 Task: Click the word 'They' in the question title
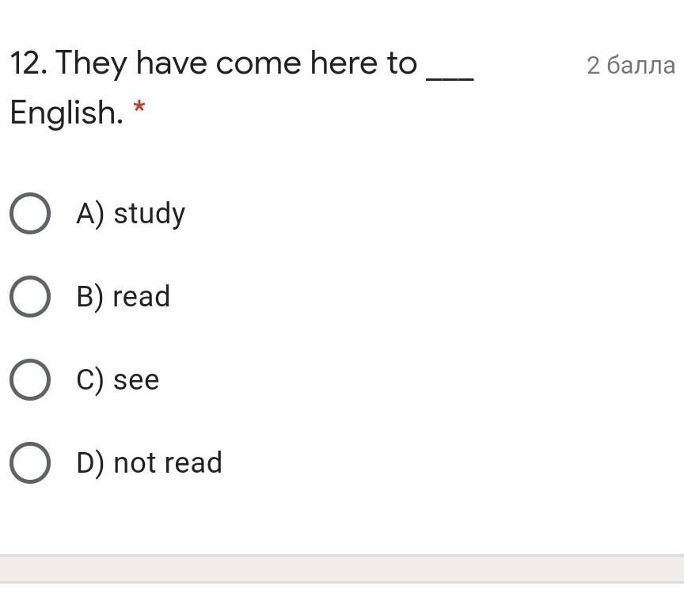91,65
